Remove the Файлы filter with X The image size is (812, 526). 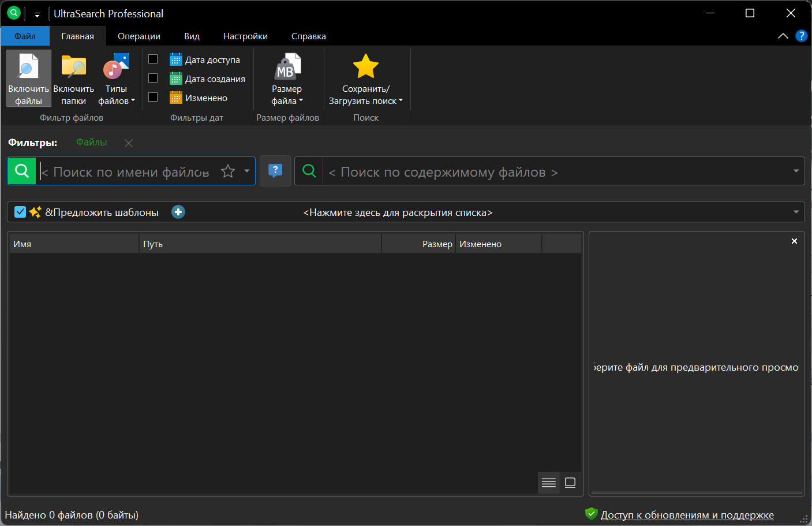tap(129, 143)
